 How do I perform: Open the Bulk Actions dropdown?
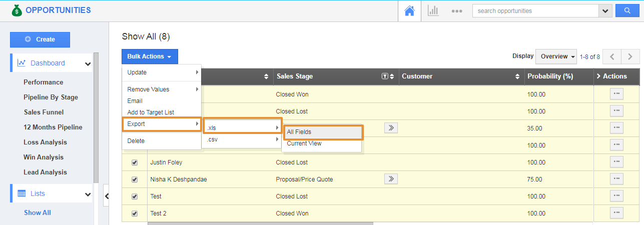(149, 56)
